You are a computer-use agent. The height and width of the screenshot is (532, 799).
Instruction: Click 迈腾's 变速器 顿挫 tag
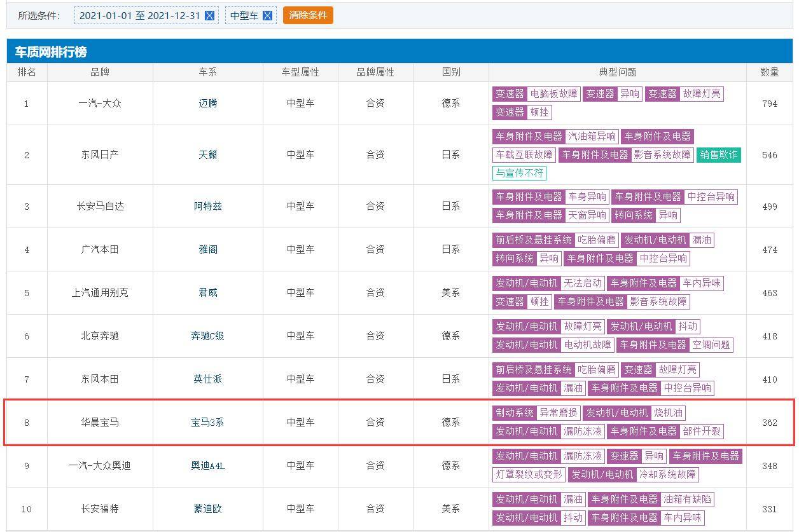522,113
